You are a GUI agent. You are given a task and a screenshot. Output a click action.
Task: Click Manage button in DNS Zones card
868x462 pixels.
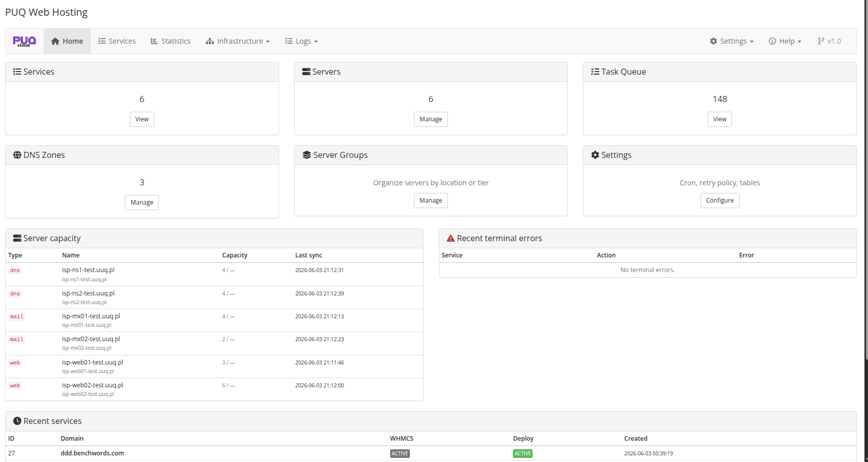click(x=142, y=203)
